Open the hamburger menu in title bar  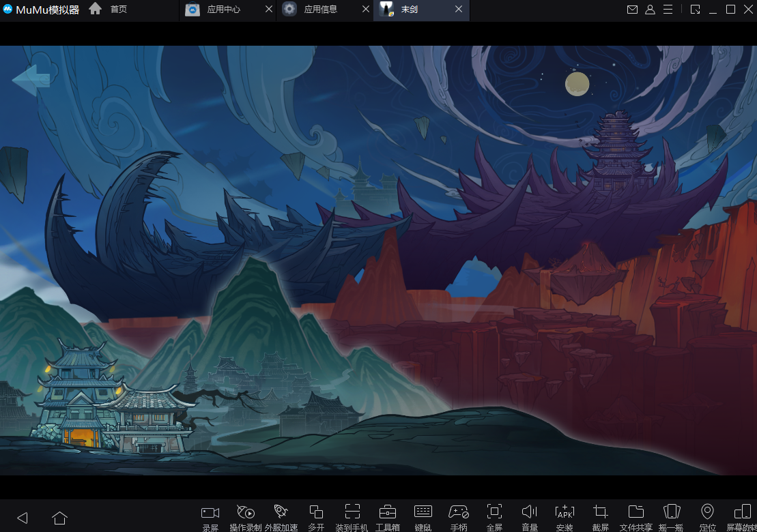[668, 9]
